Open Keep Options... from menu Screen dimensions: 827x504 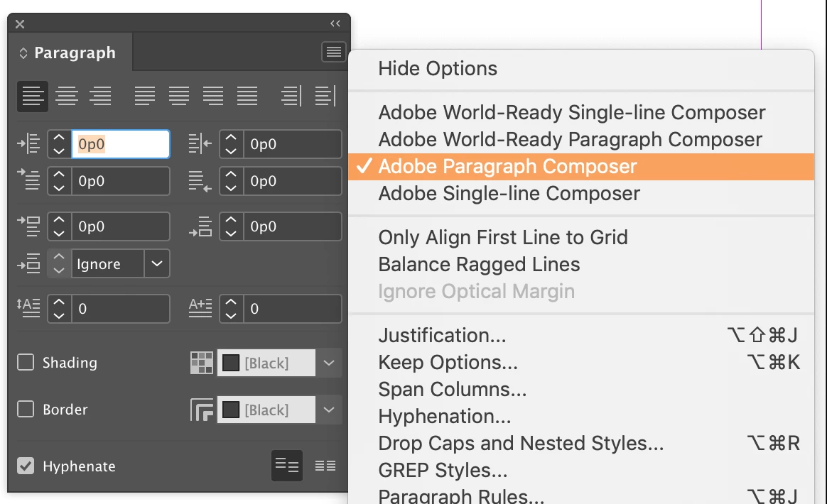coord(581,362)
